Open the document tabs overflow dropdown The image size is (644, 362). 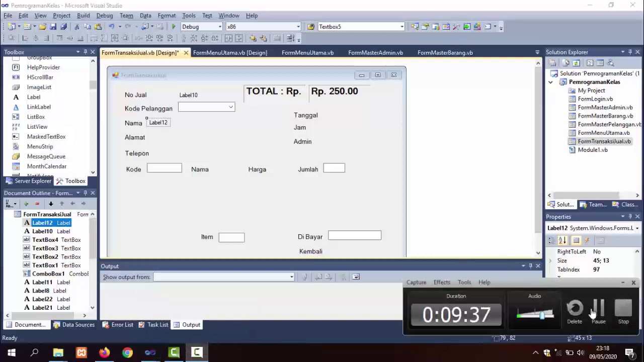tap(538, 52)
